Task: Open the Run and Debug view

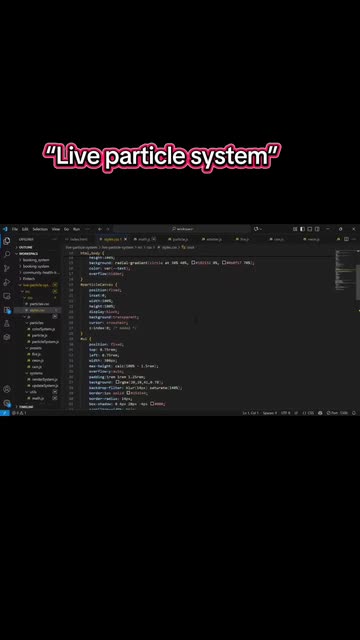Action: pyautogui.click(x=7, y=282)
